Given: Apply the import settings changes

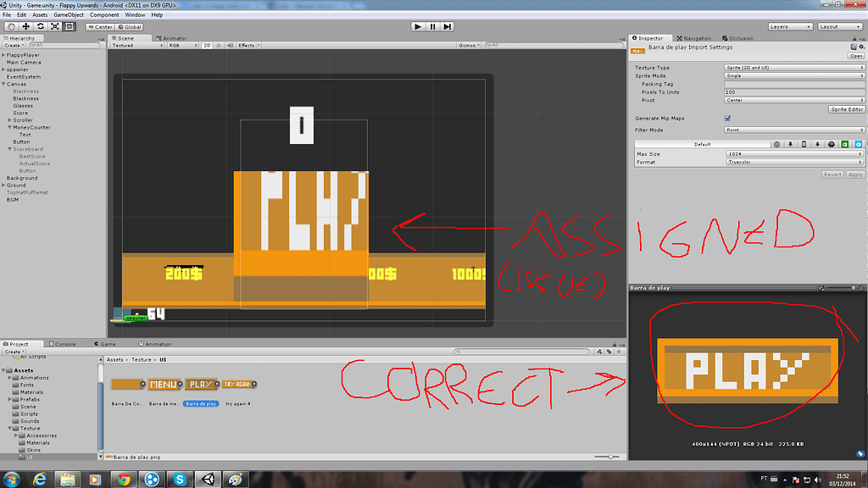Looking at the screenshot, I should coord(855,175).
